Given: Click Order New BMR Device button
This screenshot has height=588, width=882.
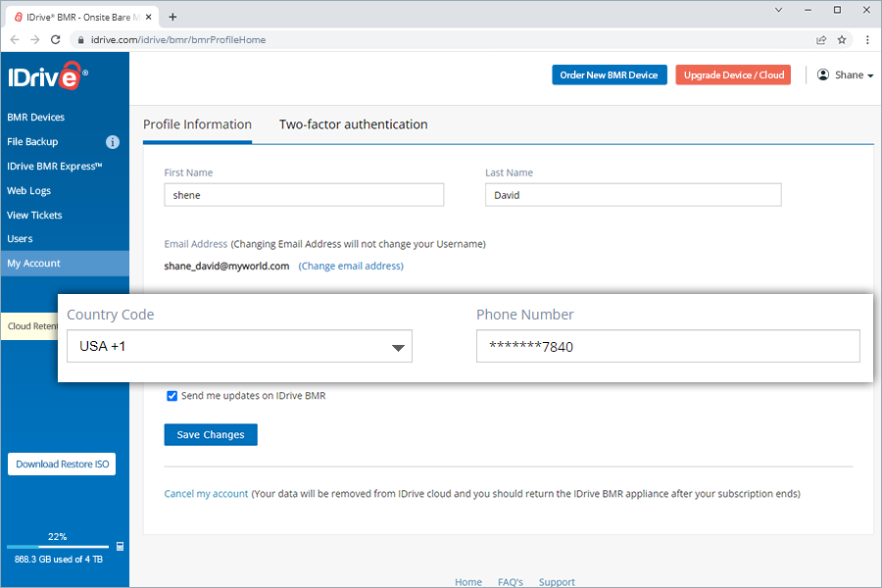Looking at the screenshot, I should 610,74.
